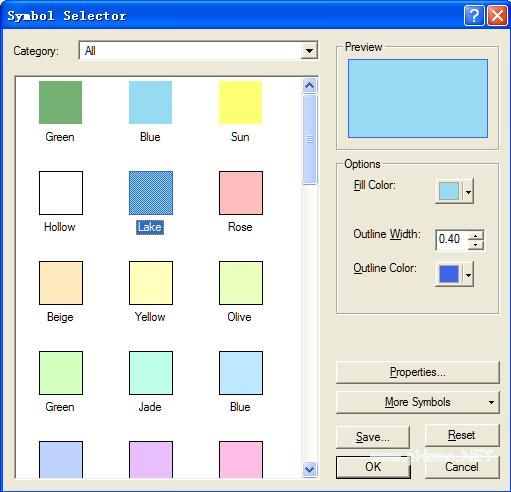Screen dimensions: 511x492
Task: Open symbol Properties dialog
Action: point(418,372)
